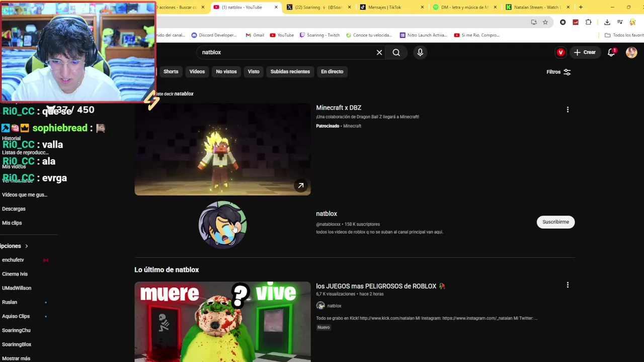Open the browser downloads icon
Image resolution: width=644 pixels, height=362 pixels.
coord(607,22)
